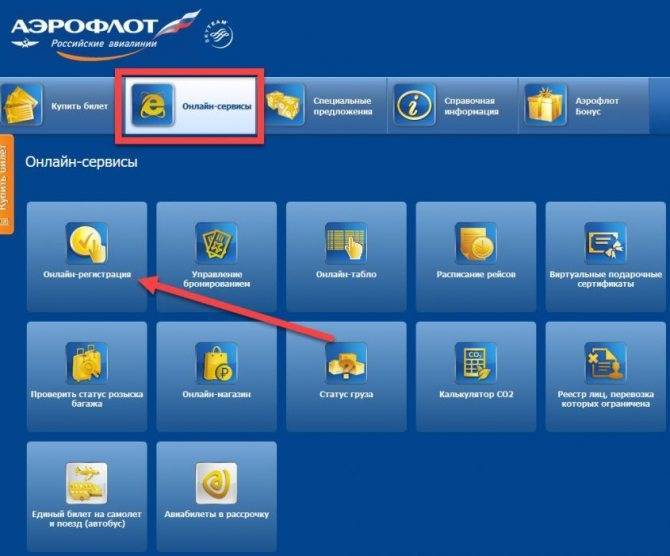Click the SkyTeam alliance emblem
The height and width of the screenshot is (556, 670).
tap(219, 33)
